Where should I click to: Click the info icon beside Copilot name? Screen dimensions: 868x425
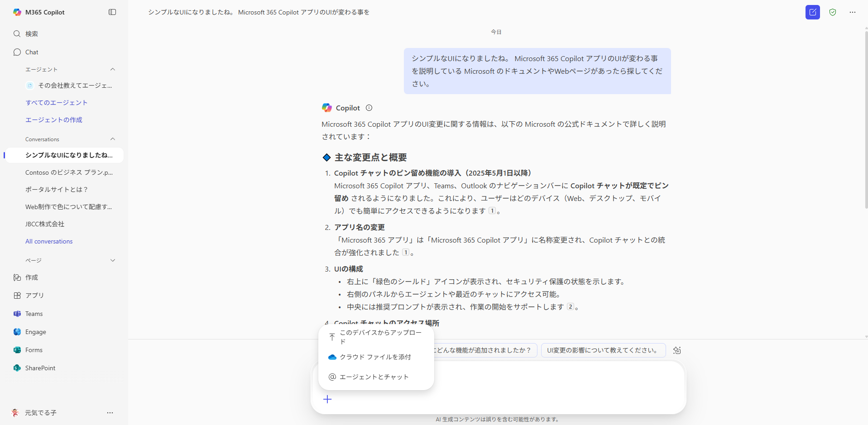point(369,108)
